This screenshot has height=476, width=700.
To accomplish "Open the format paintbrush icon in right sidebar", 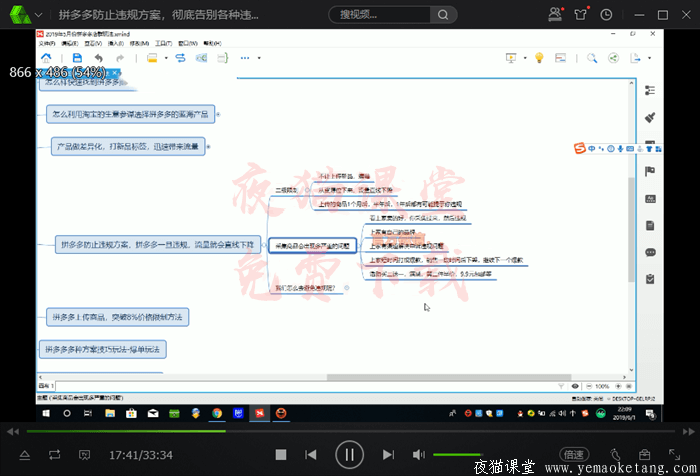I will (650, 117).
